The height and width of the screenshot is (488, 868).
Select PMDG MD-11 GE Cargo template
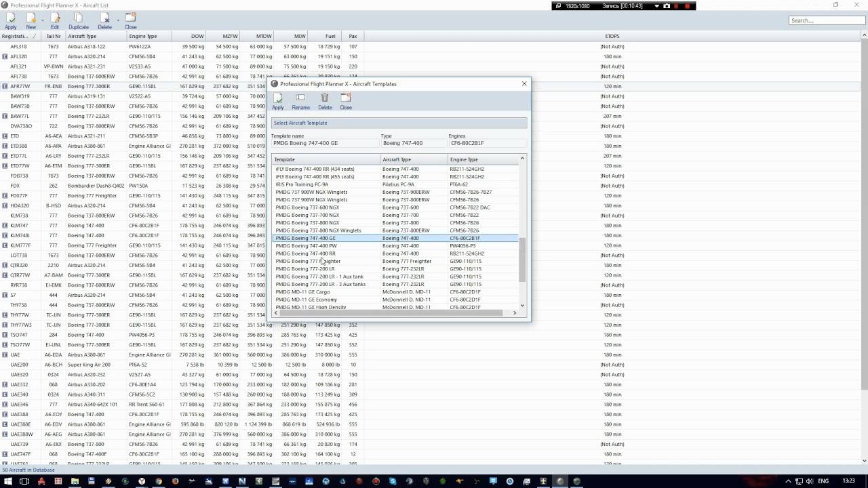click(395, 292)
